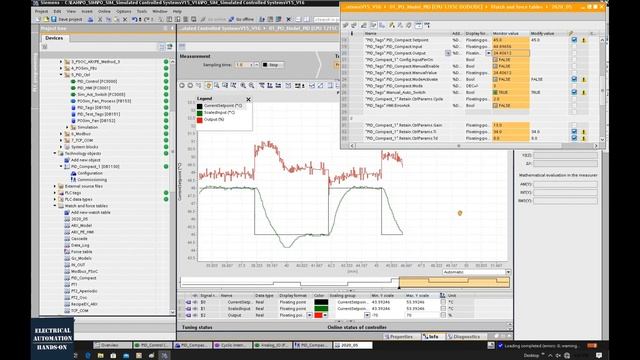The width and height of the screenshot is (640, 360).
Task: Select the Devices tab in project tree
Action: 54,38
